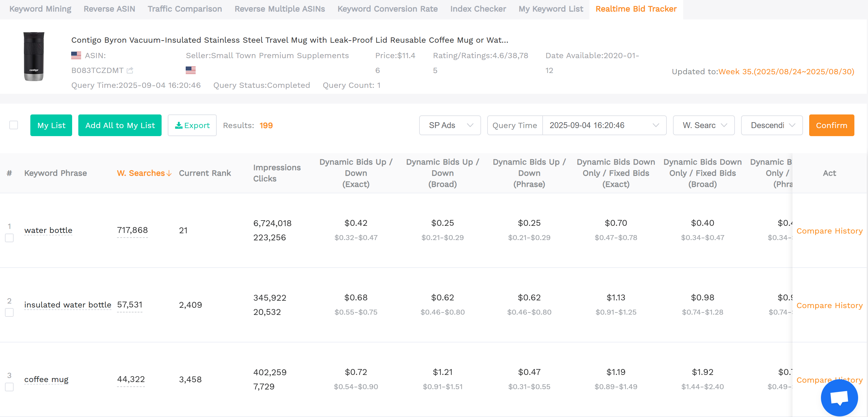The image size is (868, 417).
Task: Switch to Keyword Conversion Rate tab
Action: pyautogui.click(x=388, y=9)
